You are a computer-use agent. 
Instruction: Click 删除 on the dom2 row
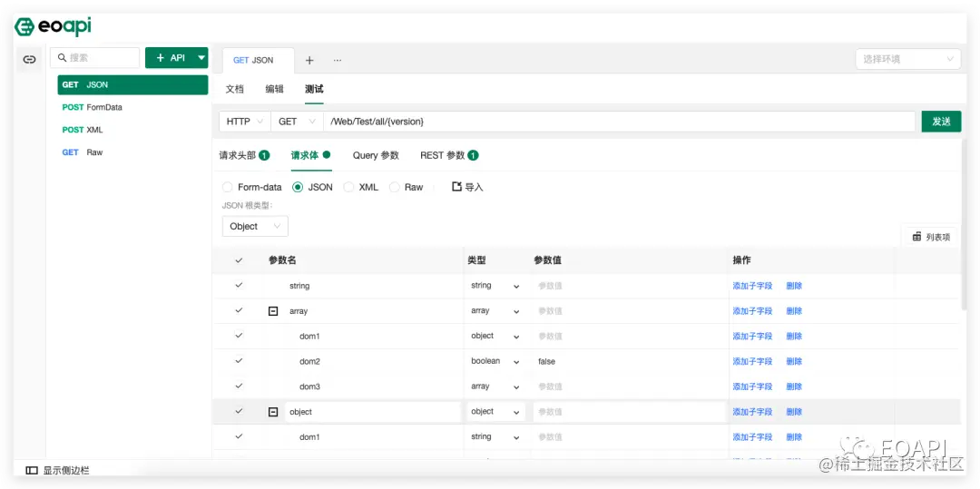point(794,361)
